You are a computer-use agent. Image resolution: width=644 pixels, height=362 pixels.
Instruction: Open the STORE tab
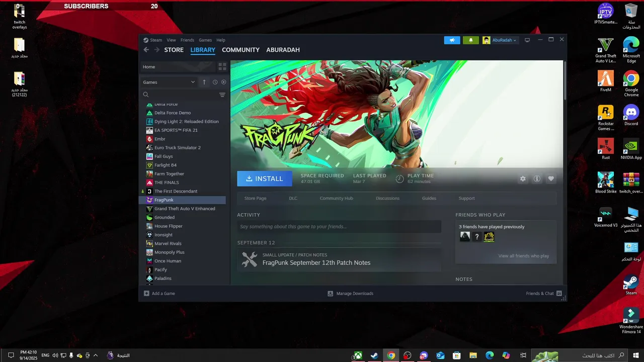click(174, 50)
